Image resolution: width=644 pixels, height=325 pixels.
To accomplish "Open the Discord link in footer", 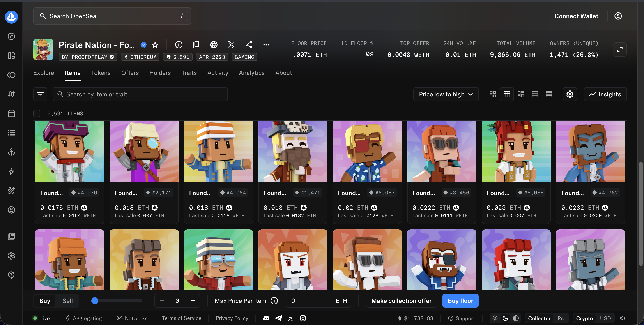I will tap(266, 318).
